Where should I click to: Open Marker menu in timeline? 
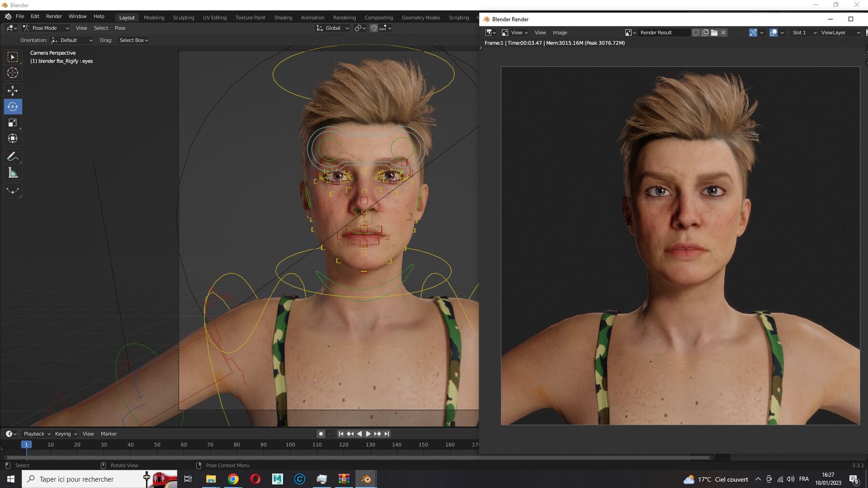coord(108,434)
